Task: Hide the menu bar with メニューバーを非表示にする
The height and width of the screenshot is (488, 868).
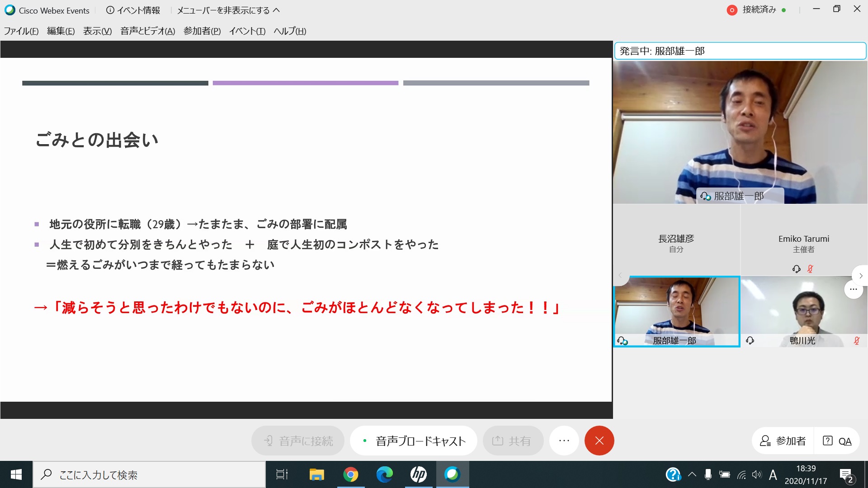Action: pos(228,10)
